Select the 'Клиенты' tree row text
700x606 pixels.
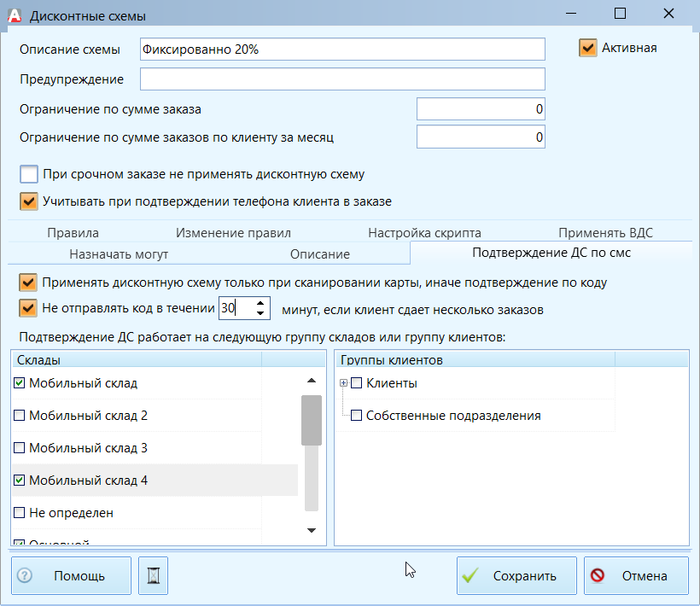[392, 383]
